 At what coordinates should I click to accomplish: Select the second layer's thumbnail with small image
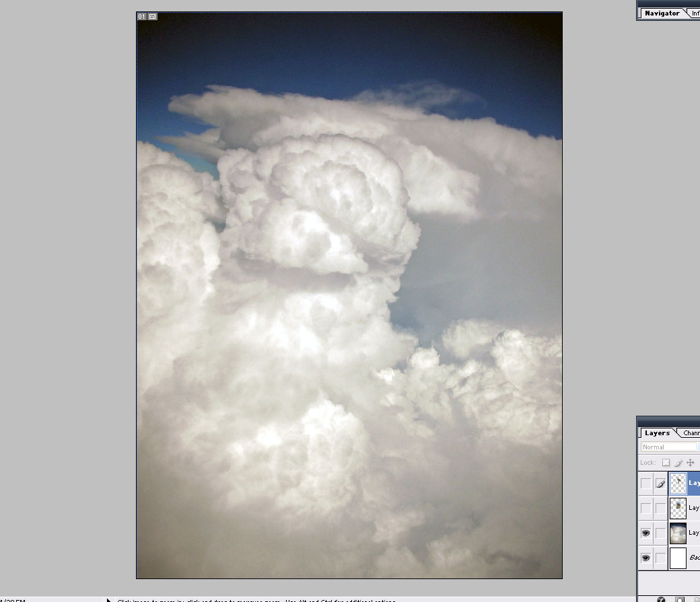click(678, 509)
